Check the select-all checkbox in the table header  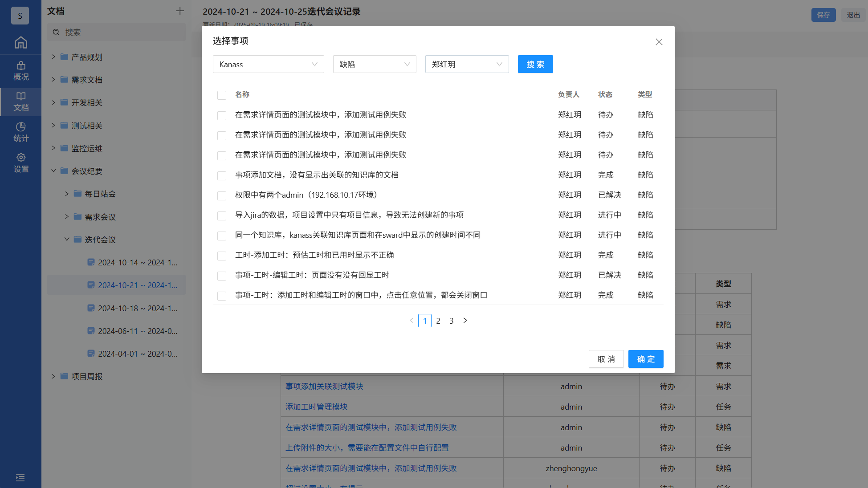point(222,95)
